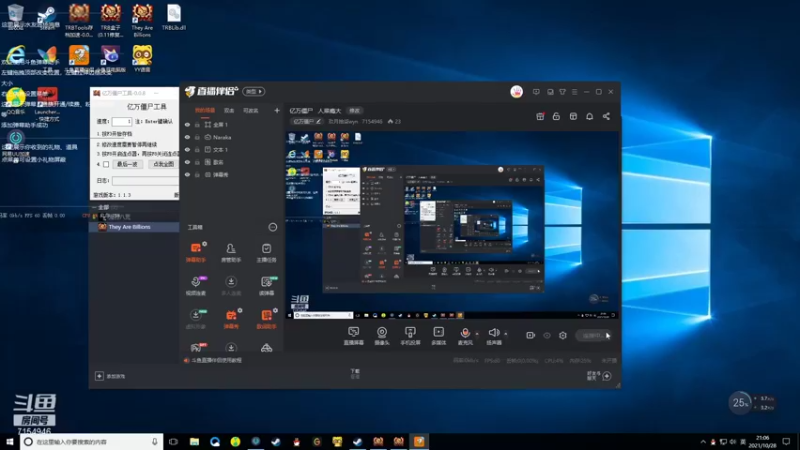Switch to the third scene tab
The height and width of the screenshot is (450, 800).
pos(251,111)
